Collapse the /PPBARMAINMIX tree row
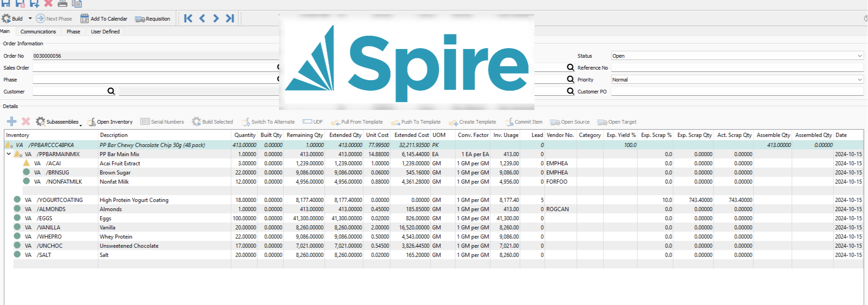The image size is (868, 305). coord(9,154)
